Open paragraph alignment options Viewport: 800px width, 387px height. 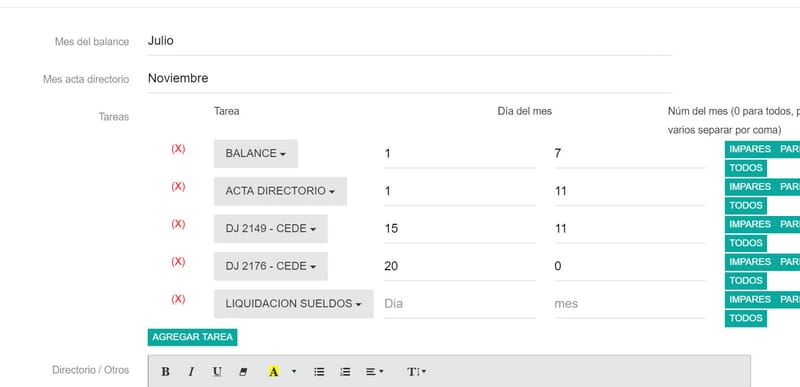(x=375, y=372)
